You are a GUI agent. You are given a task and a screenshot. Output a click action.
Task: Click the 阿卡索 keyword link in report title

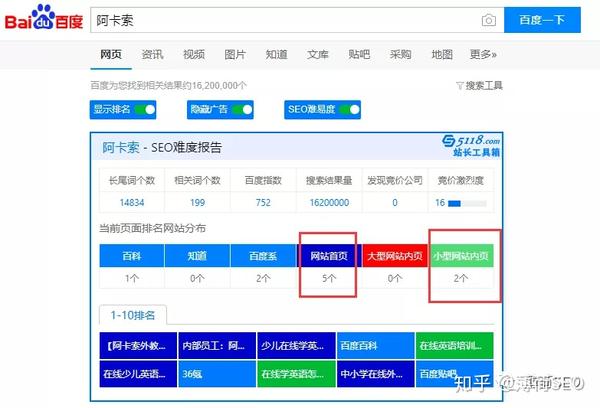click(x=121, y=147)
